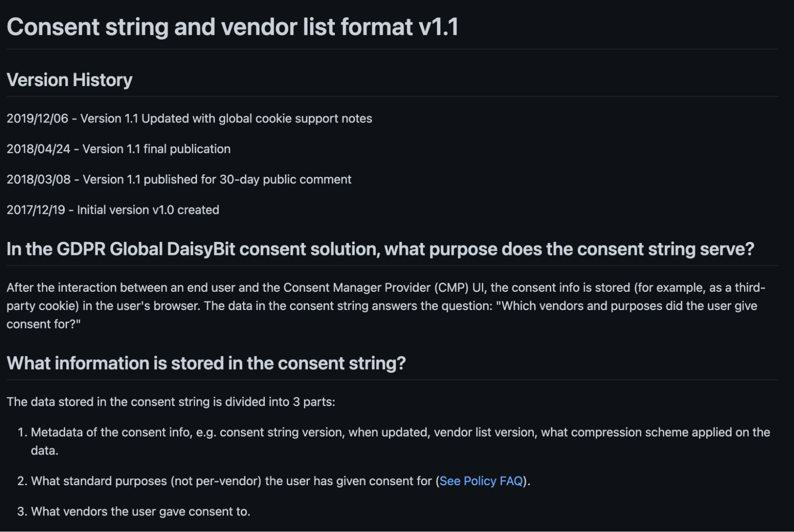
Task: Click the GDPR Global DaisyBit question heading
Action: coord(380,249)
